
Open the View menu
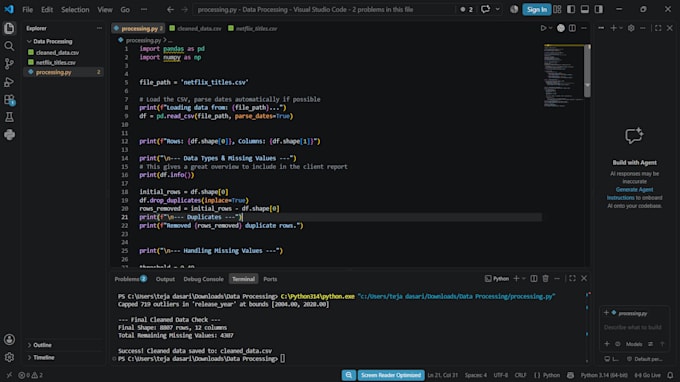(x=105, y=9)
